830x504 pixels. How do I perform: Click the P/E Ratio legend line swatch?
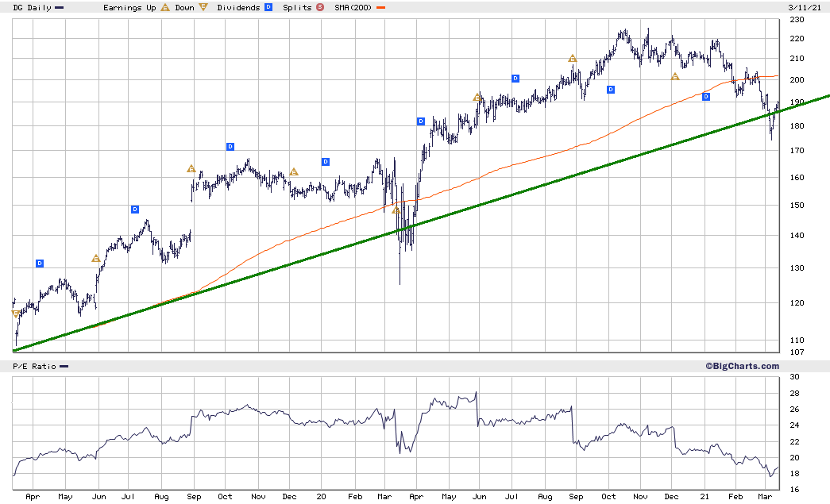[64, 366]
